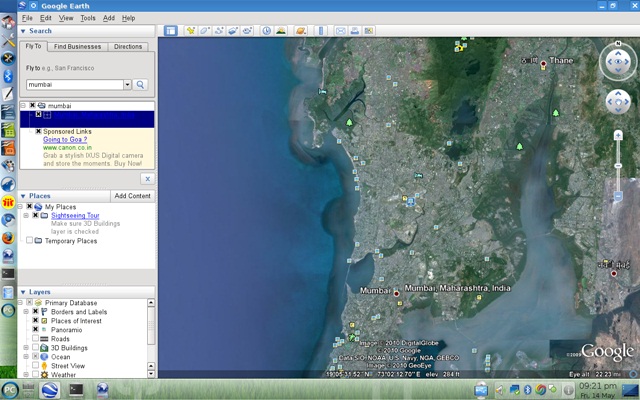Click the Add Content button
This screenshot has width=640, height=400.
pyautogui.click(x=132, y=196)
